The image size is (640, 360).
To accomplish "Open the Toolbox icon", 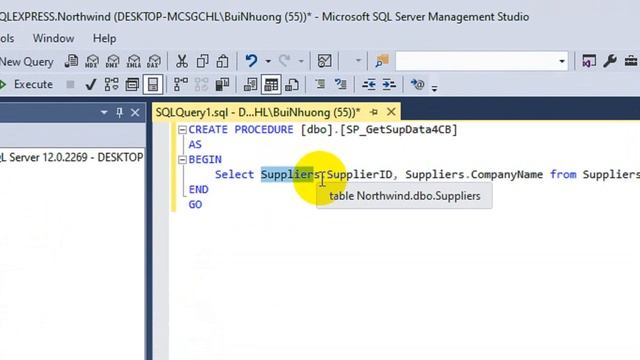I will click(631, 61).
